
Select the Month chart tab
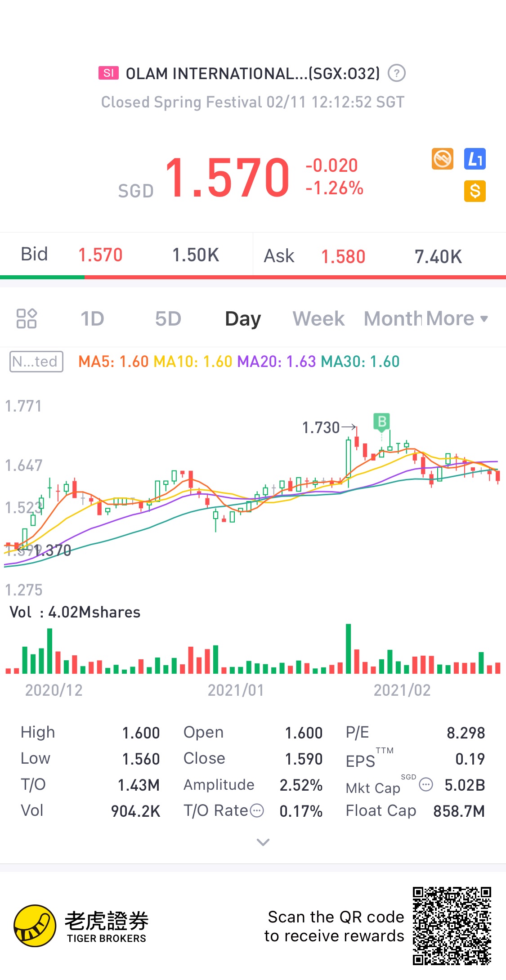click(393, 318)
